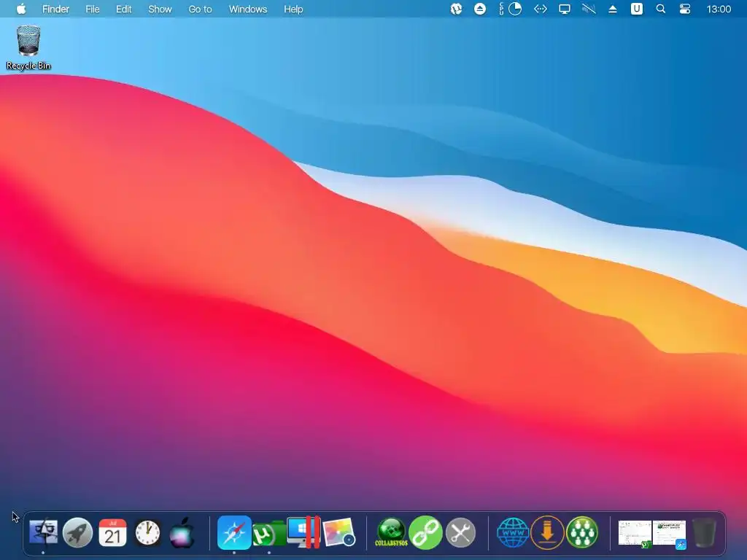The height and width of the screenshot is (560, 747).
Task: Open the Windows menu
Action: pos(248,9)
